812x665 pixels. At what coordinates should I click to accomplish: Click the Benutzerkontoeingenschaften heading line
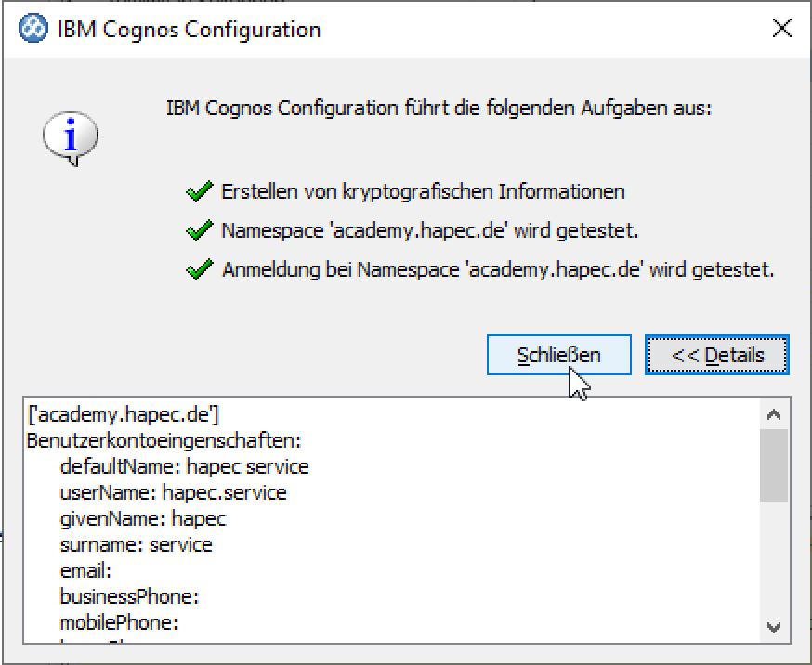tap(164, 440)
